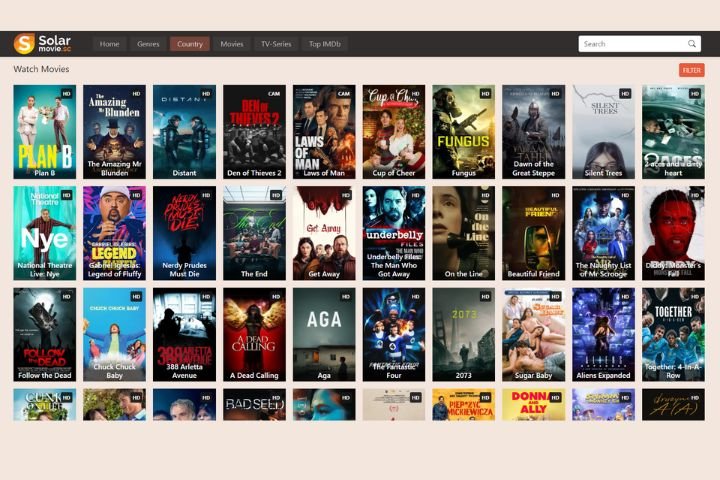Open The Amazing Mr Blunden poster

[x=114, y=132]
